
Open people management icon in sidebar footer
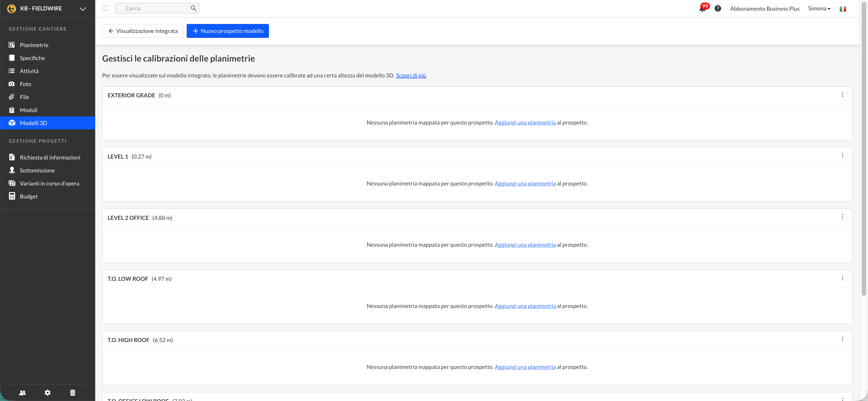point(23,393)
